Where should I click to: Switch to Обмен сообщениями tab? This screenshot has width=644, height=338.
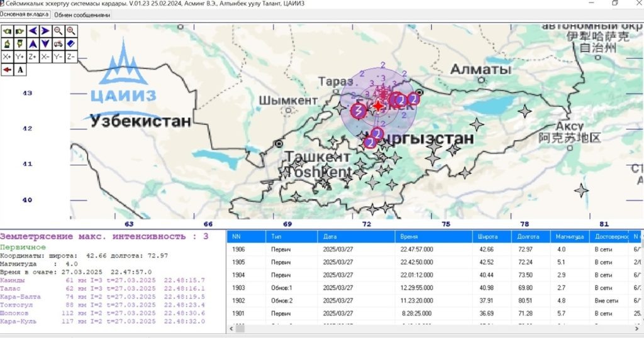point(82,15)
